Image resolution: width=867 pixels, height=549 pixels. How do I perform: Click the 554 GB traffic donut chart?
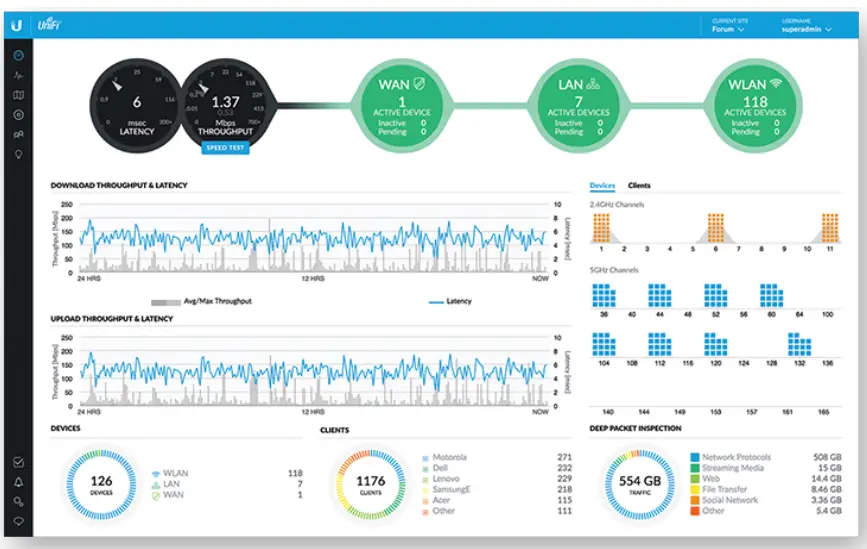[x=640, y=484]
